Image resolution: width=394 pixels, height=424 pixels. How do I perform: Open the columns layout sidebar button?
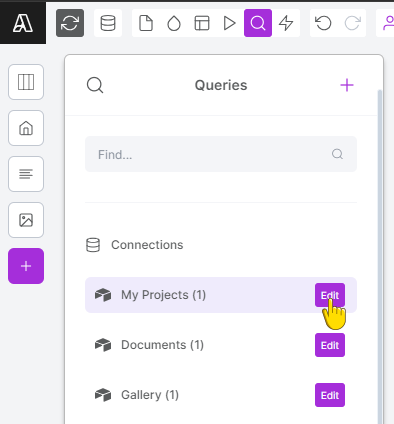pyautogui.click(x=26, y=82)
